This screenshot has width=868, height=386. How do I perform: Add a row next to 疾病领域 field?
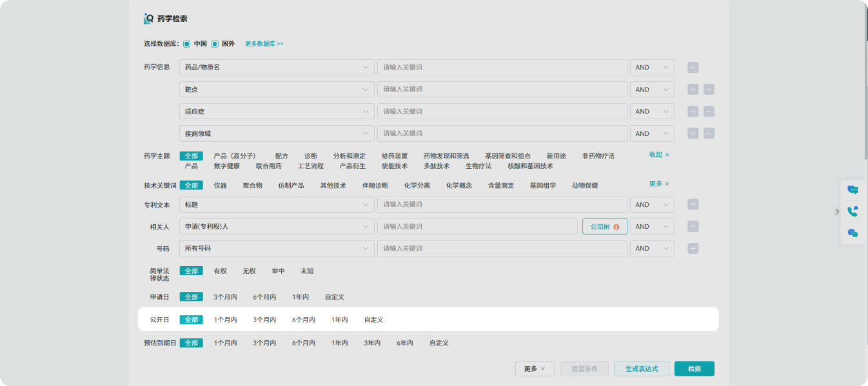[x=693, y=133]
